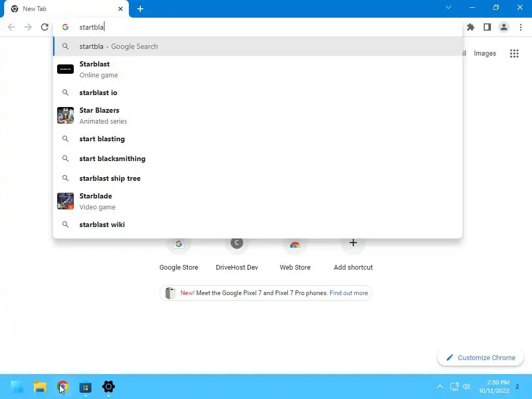
Task: Open the Google apps grid
Action: (514, 54)
